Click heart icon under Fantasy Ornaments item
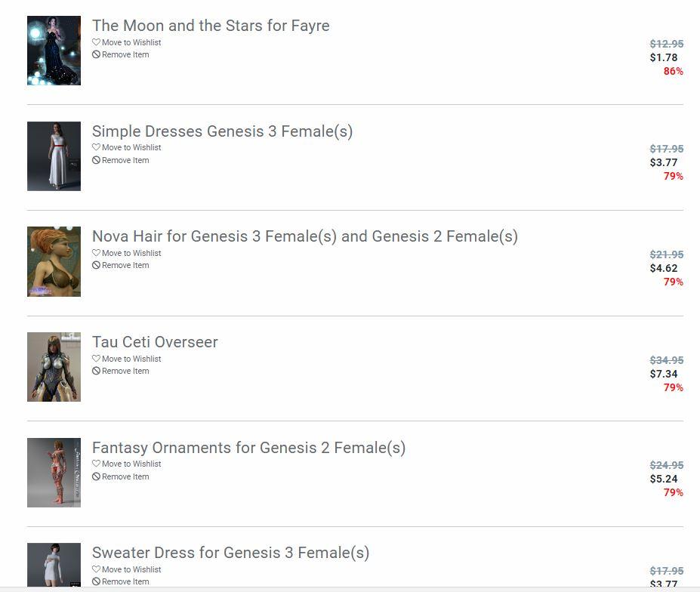Screen dimensions: 700x592 click(x=96, y=464)
